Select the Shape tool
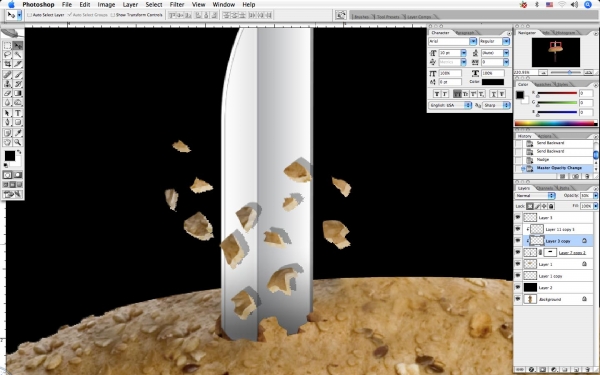Viewport: 600px width, 375px height. pos(18,122)
